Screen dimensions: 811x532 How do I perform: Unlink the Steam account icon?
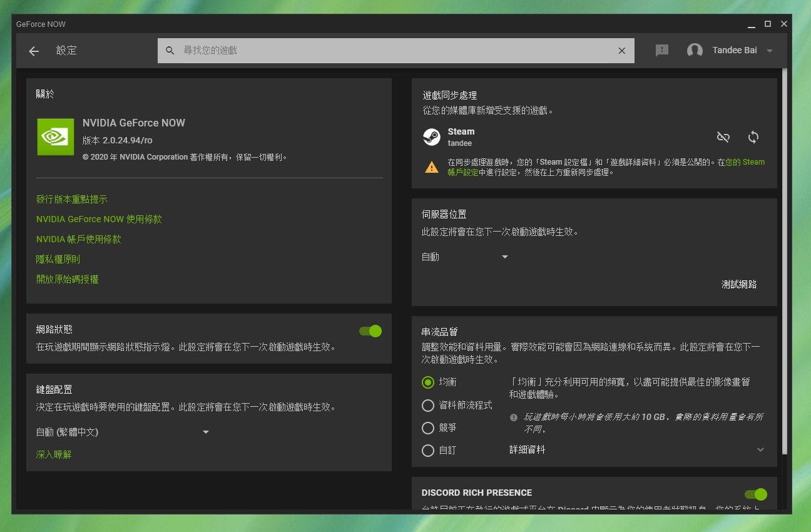pyautogui.click(x=723, y=136)
